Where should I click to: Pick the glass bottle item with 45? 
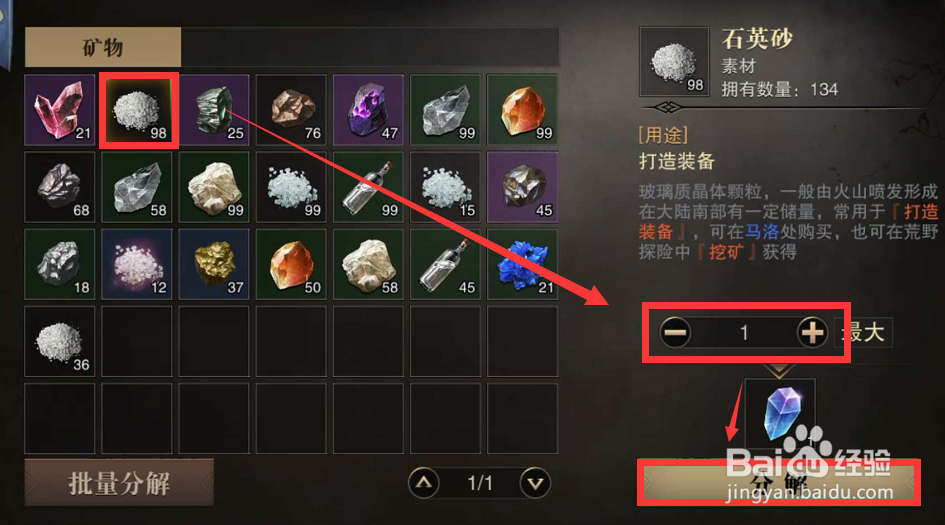pyautogui.click(x=445, y=264)
